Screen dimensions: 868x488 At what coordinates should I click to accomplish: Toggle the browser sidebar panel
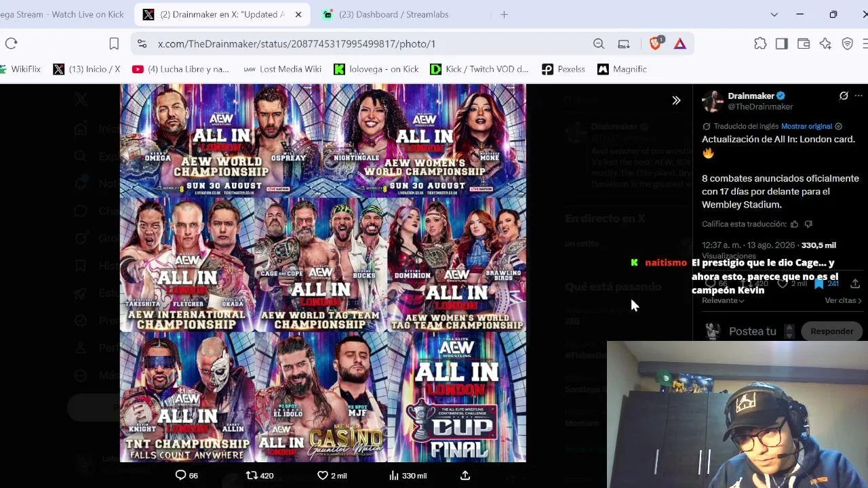782,44
